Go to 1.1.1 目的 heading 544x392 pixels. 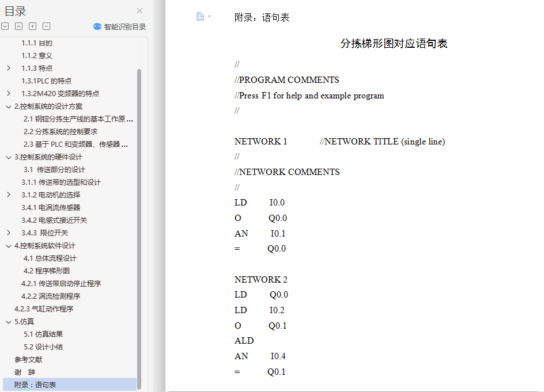point(37,43)
